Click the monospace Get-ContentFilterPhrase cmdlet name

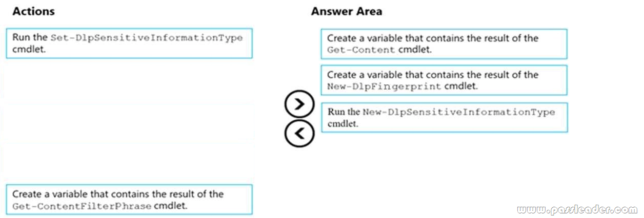[x=82, y=206]
